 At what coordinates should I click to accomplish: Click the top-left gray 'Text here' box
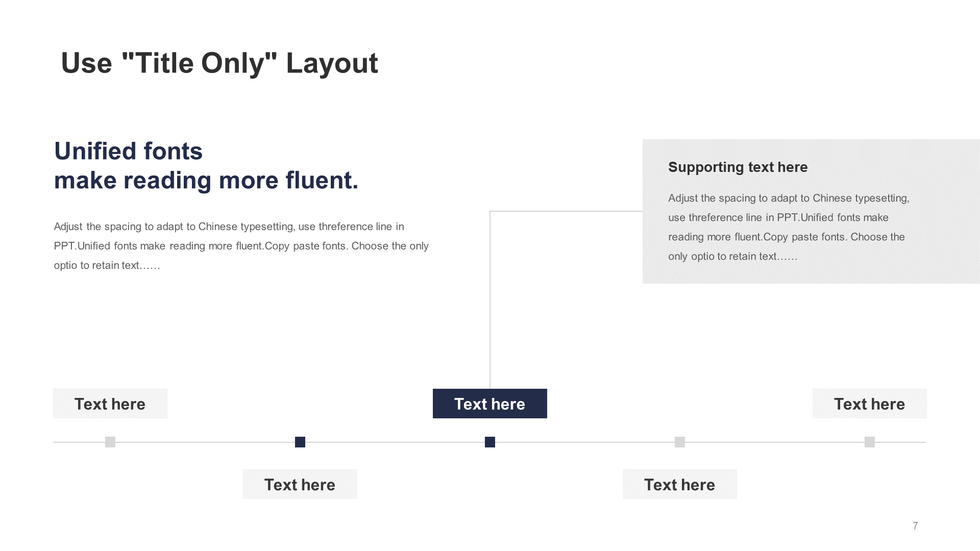click(110, 404)
